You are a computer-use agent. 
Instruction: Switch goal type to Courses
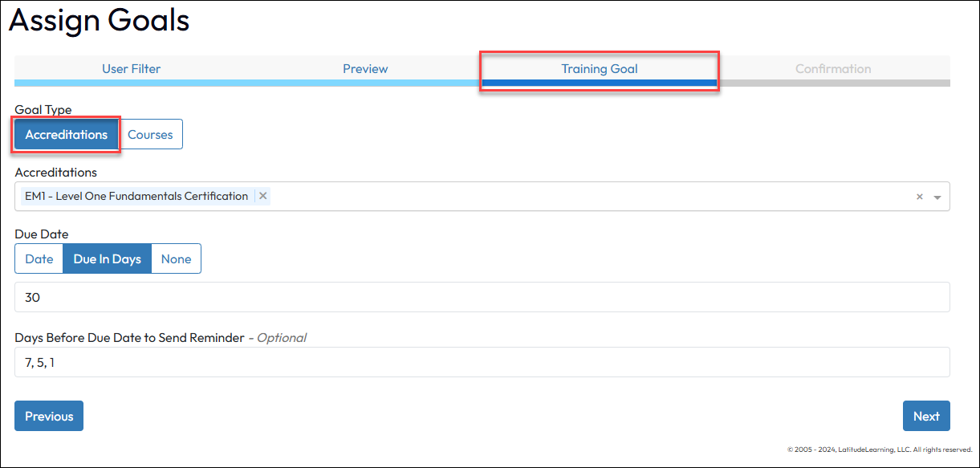tap(150, 135)
